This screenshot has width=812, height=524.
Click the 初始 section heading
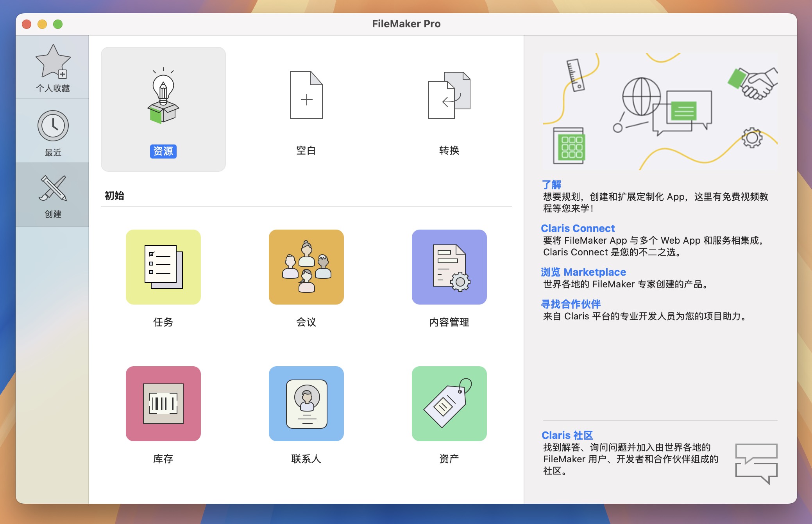point(114,196)
